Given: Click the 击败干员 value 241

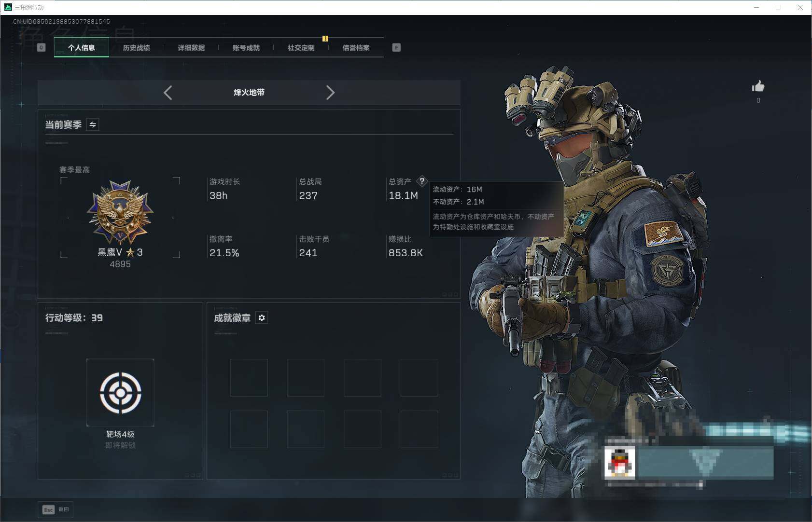Looking at the screenshot, I should pos(308,253).
